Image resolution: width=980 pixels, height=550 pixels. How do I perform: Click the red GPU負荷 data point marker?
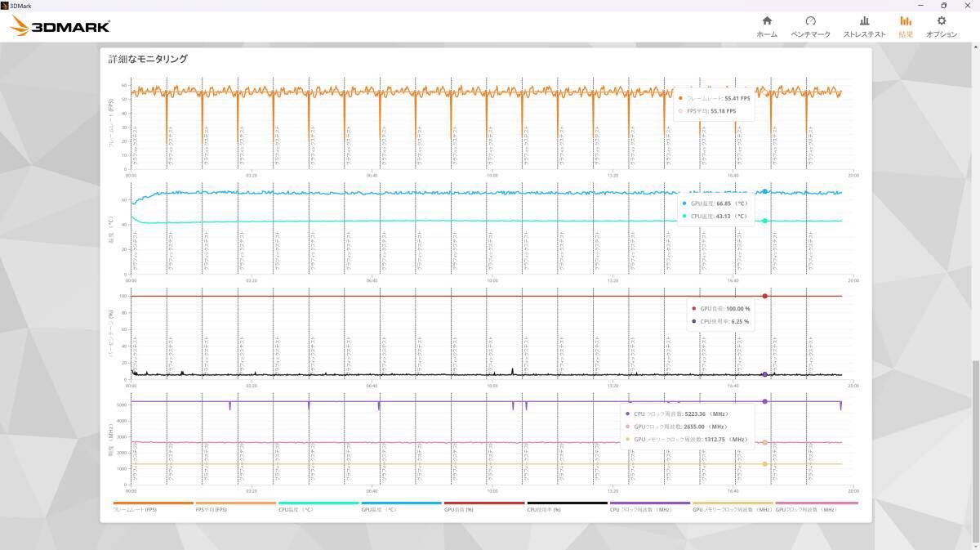(764, 296)
